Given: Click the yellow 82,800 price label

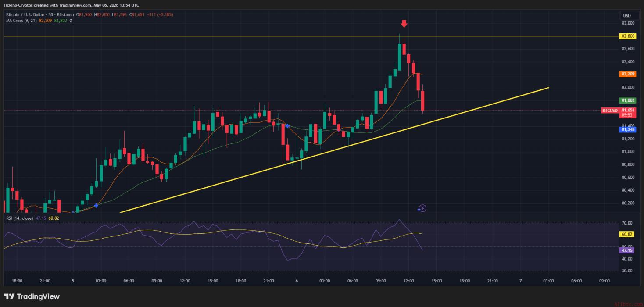Looking at the screenshot, I should [x=627, y=36].
